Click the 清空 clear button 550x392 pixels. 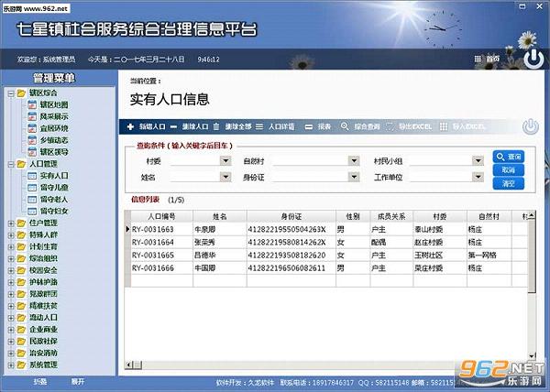[508, 183]
